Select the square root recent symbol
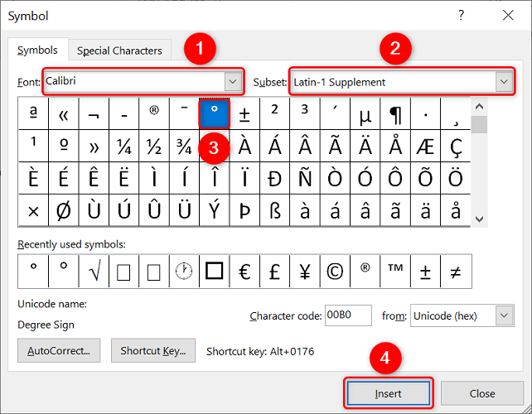 pos(93,271)
